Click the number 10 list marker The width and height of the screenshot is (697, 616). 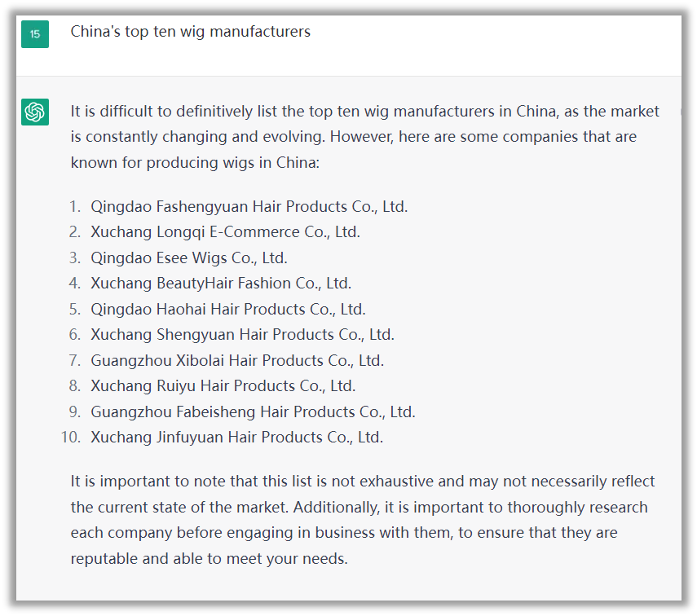coord(71,437)
